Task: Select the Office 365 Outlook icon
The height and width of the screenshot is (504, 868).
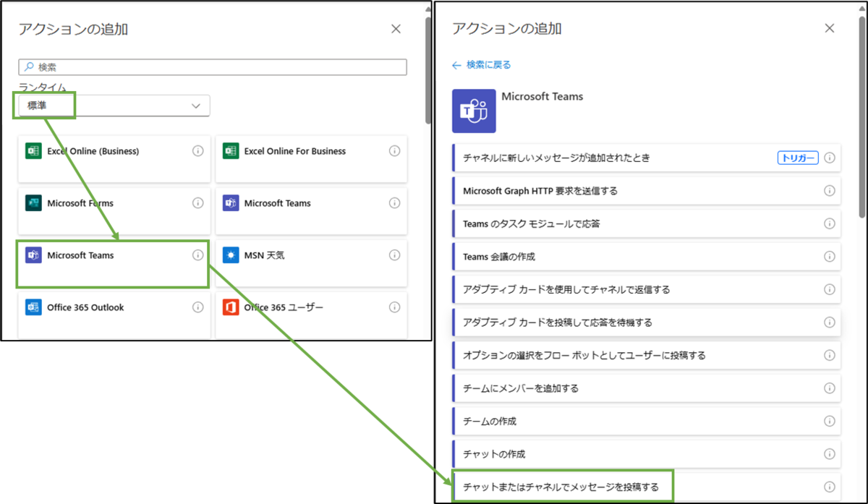Action: tap(33, 307)
